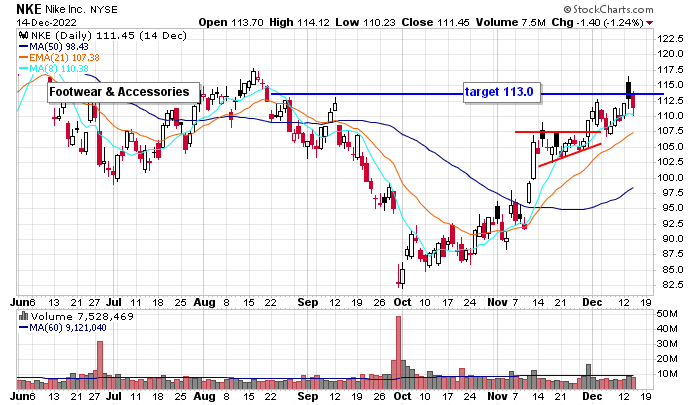Click the 117.5 price axis label
This screenshot has width=700, height=405.
[x=670, y=70]
